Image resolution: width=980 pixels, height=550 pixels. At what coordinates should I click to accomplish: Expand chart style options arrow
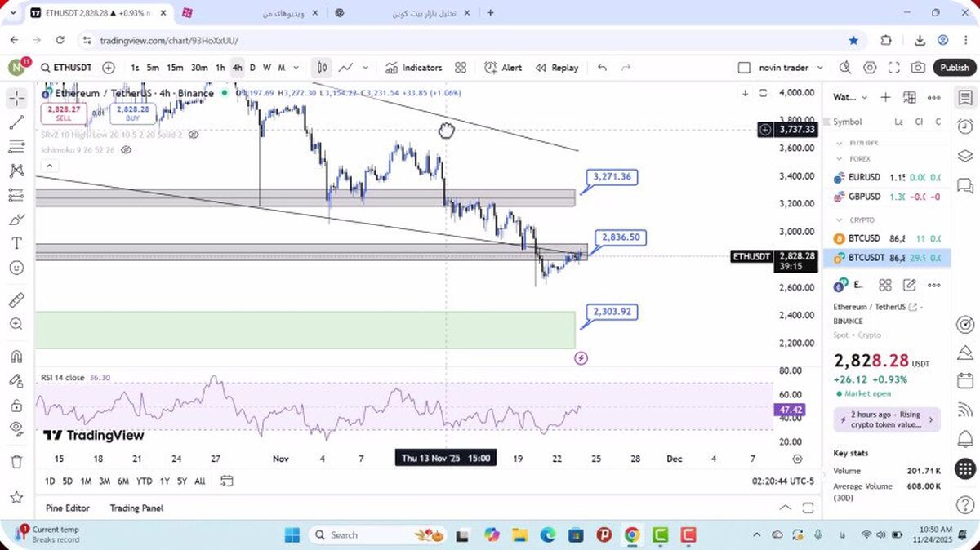(365, 68)
